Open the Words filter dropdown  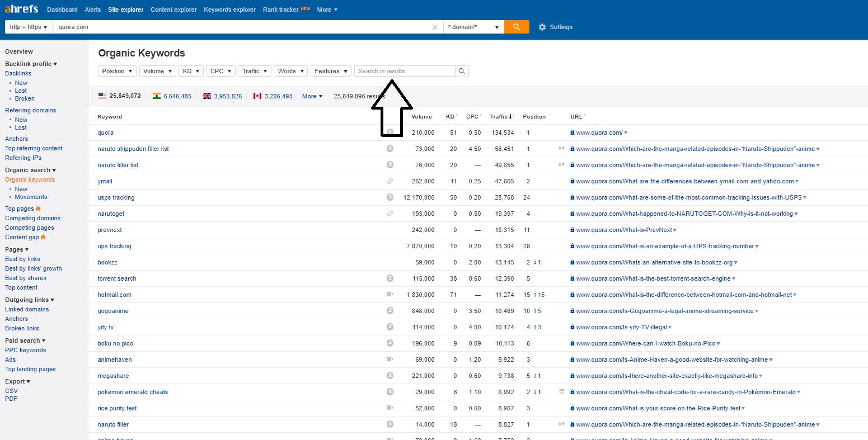290,71
